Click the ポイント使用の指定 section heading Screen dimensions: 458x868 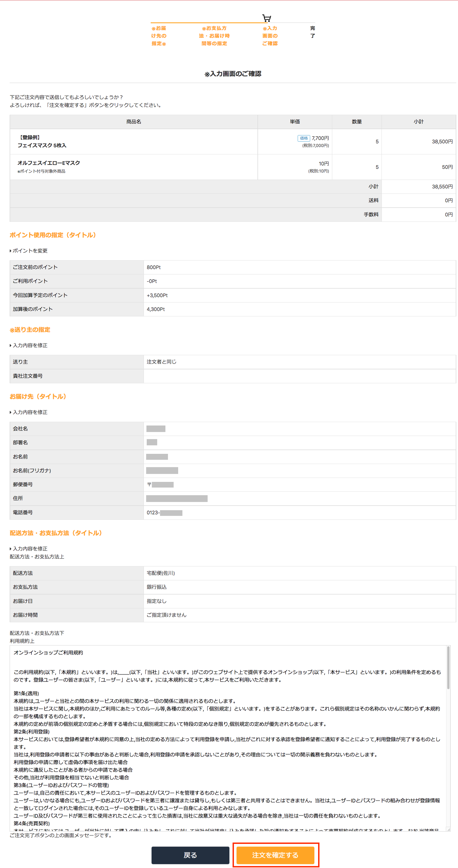(53, 235)
